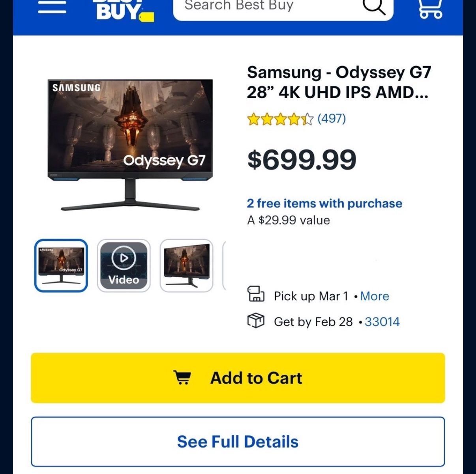
Task: Click the See Full Details button
Action: pyautogui.click(x=238, y=442)
